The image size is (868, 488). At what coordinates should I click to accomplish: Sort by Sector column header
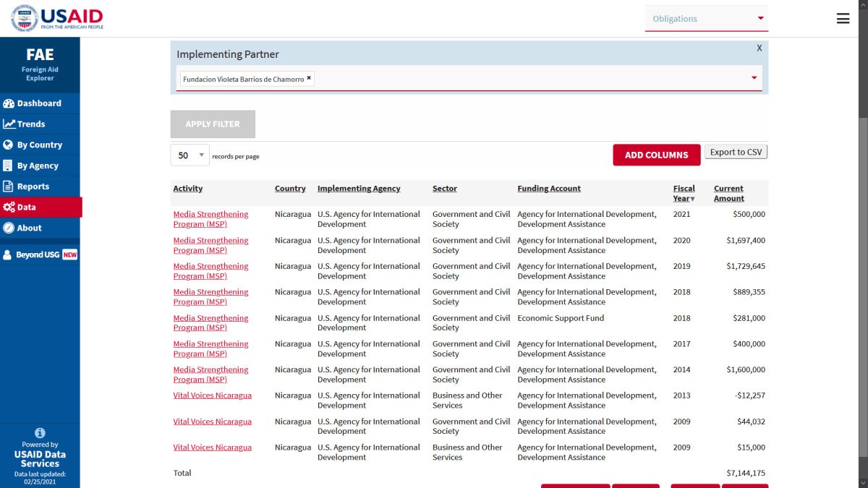445,189
